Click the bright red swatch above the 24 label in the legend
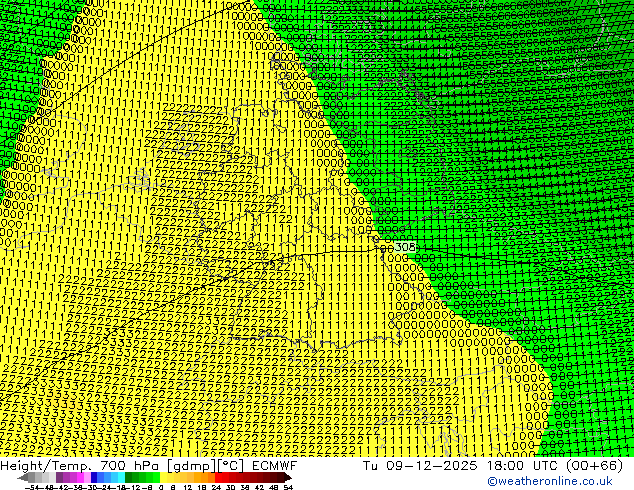 point(219,478)
